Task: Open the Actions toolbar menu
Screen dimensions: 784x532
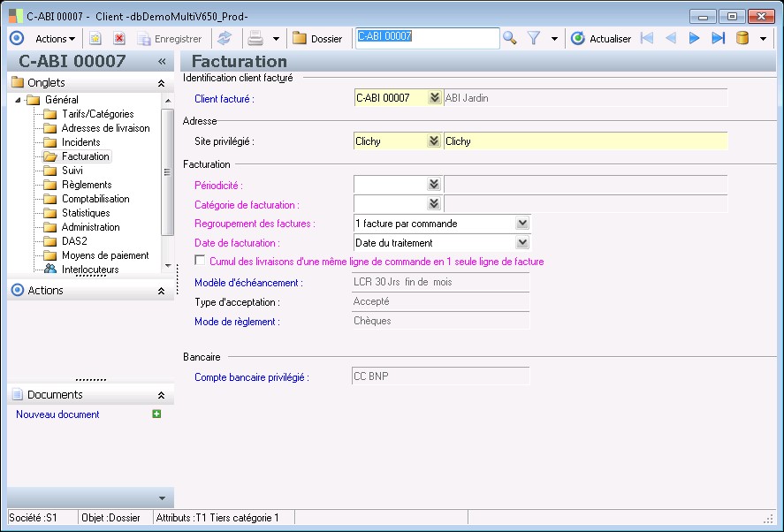Action: click(56, 39)
